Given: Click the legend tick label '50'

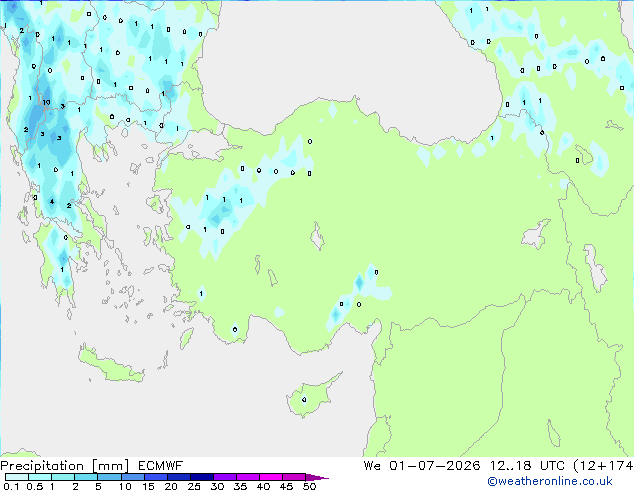Looking at the screenshot, I should coord(309,486).
